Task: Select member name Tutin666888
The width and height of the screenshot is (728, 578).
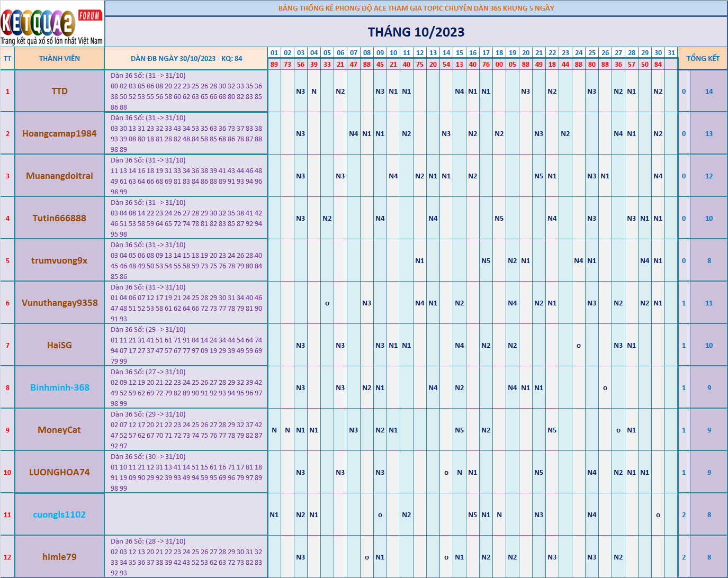Action: click(x=59, y=218)
